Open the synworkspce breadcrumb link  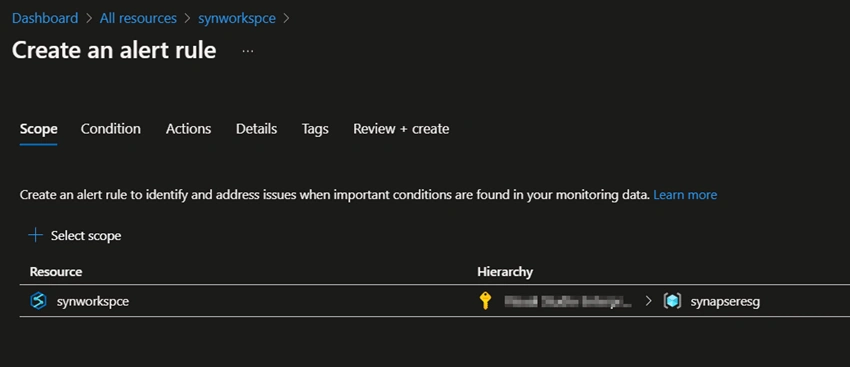(237, 18)
